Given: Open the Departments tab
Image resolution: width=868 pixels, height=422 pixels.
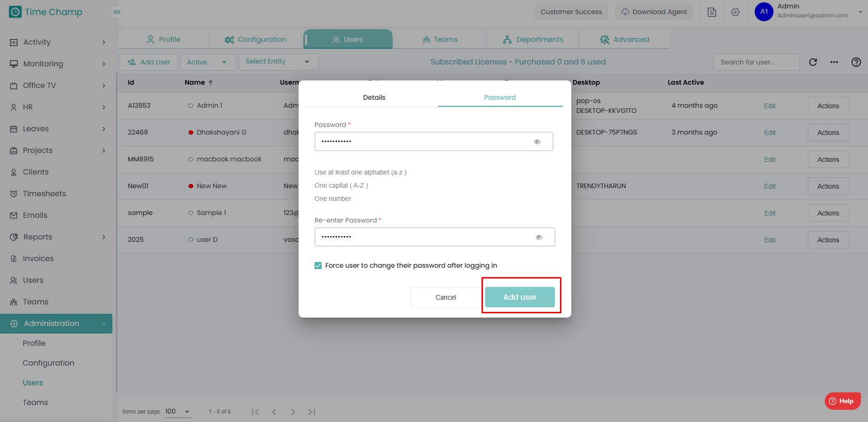Looking at the screenshot, I should [x=533, y=40].
